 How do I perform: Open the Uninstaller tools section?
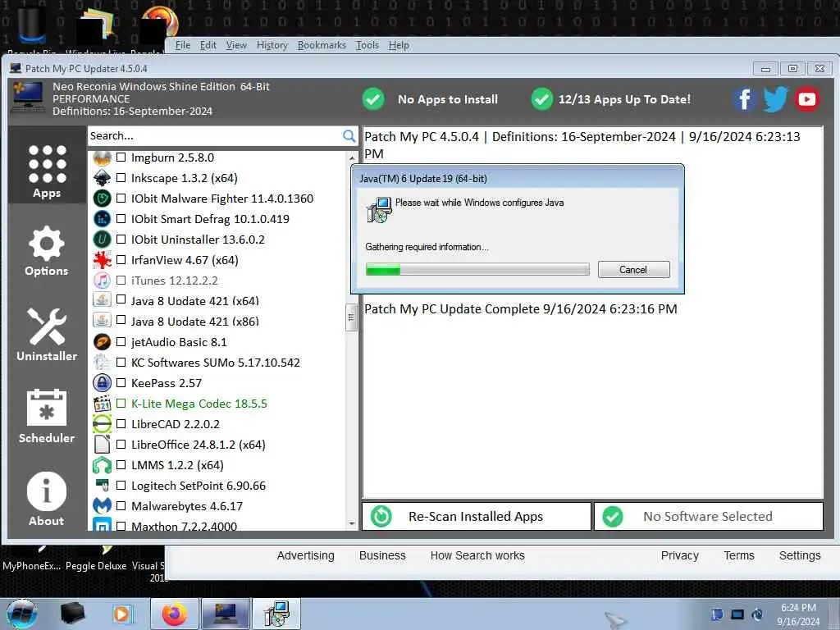[x=47, y=335]
